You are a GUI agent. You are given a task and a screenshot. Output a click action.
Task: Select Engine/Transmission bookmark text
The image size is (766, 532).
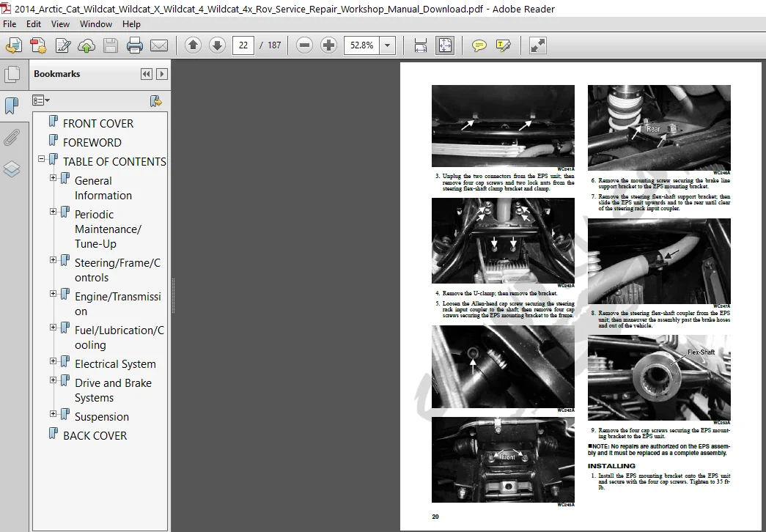[118, 304]
